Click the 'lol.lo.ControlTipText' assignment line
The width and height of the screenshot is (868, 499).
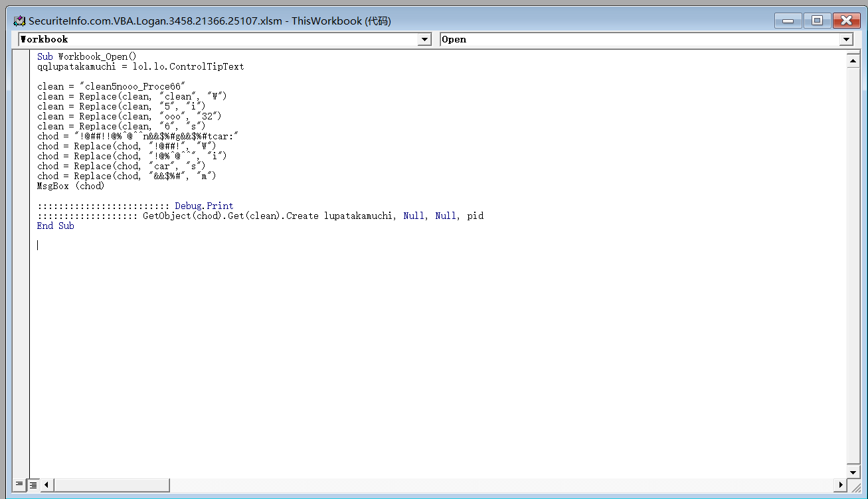tap(141, 66)
